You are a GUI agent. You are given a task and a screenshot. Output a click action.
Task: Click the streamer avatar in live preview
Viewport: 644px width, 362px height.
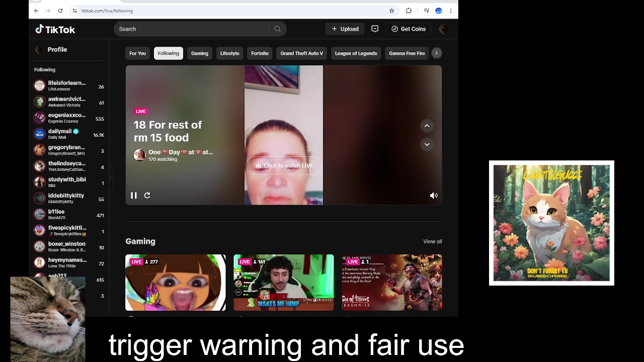point(139,155)
